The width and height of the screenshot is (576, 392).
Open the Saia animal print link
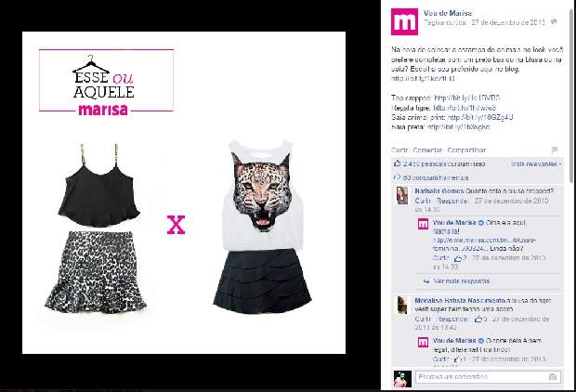pyautogui.click(x=480, y=118)
